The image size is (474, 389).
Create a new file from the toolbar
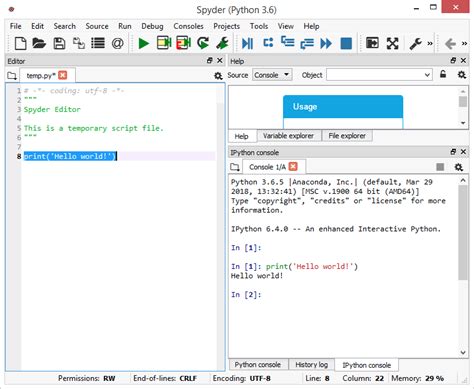[x=20, y=43]
